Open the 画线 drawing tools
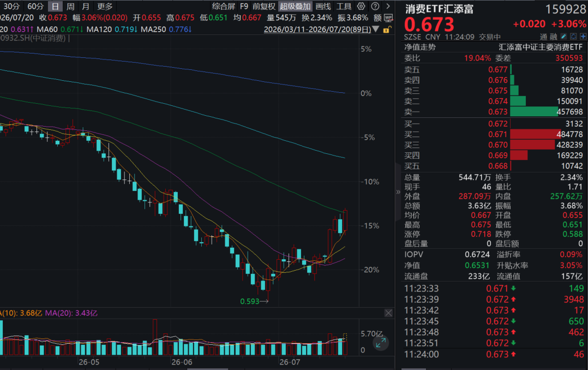 (x=323, y=7)
